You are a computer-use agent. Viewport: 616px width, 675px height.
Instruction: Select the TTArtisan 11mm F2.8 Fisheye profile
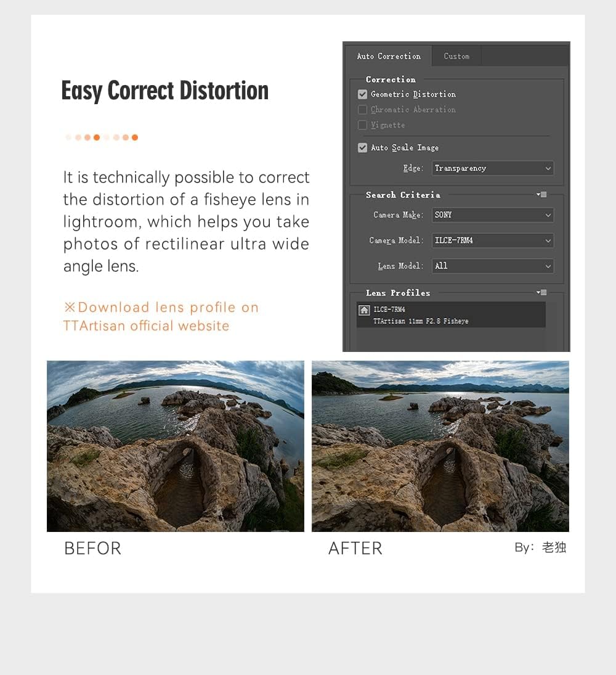coord(420,321)
